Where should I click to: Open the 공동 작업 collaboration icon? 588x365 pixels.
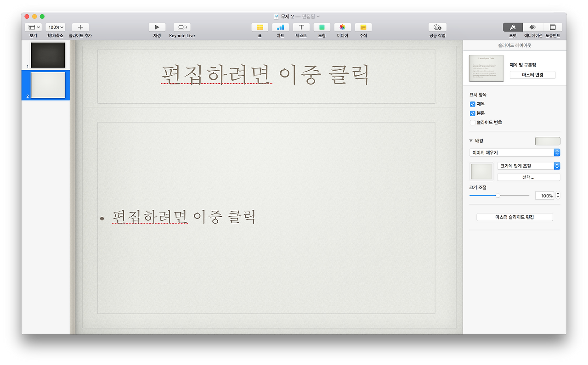(437, 27)
